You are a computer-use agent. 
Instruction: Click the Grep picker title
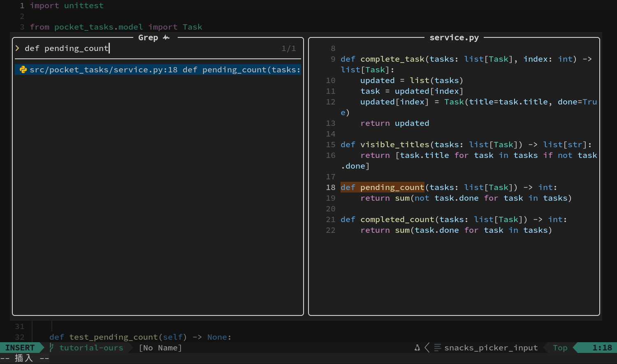click(x=148, y=37)
